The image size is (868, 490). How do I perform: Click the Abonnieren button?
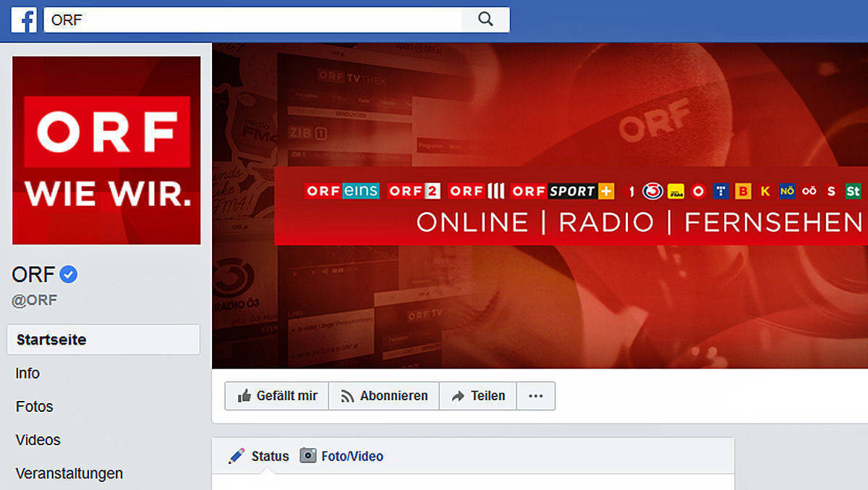tap(384, 396)
